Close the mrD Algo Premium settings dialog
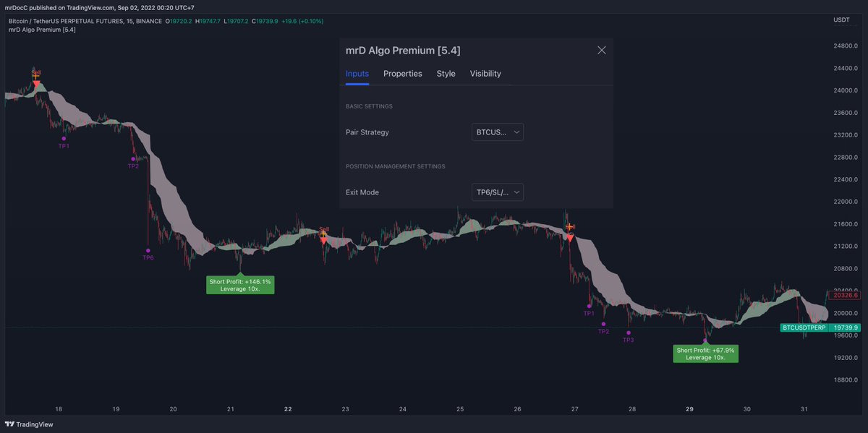The height and width of the screenshot is (433, 868). tap(601, 50)
